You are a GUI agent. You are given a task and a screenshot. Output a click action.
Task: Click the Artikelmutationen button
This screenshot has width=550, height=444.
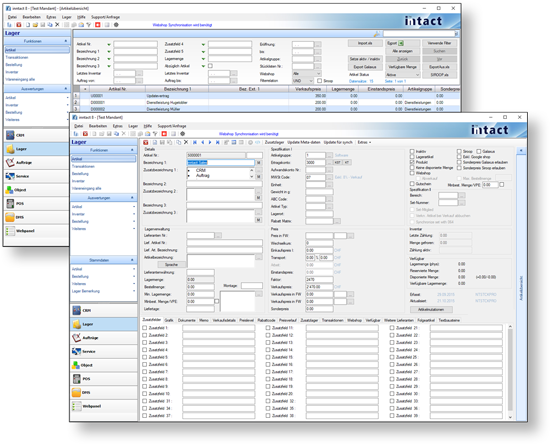(431, 310)
